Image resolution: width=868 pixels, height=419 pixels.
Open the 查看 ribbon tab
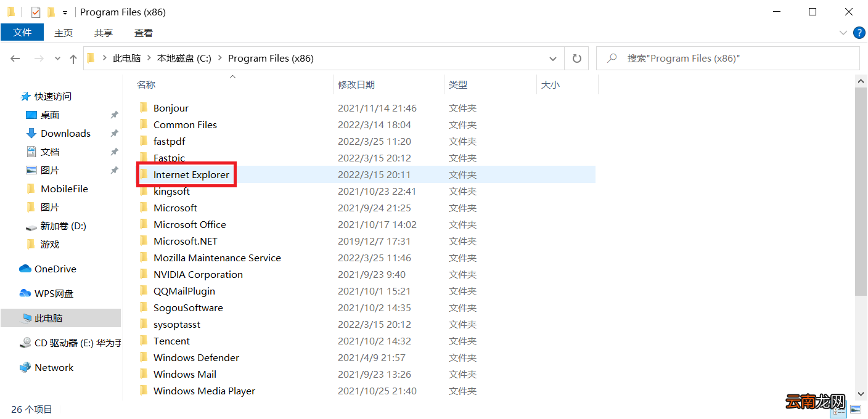pos(144,33)
